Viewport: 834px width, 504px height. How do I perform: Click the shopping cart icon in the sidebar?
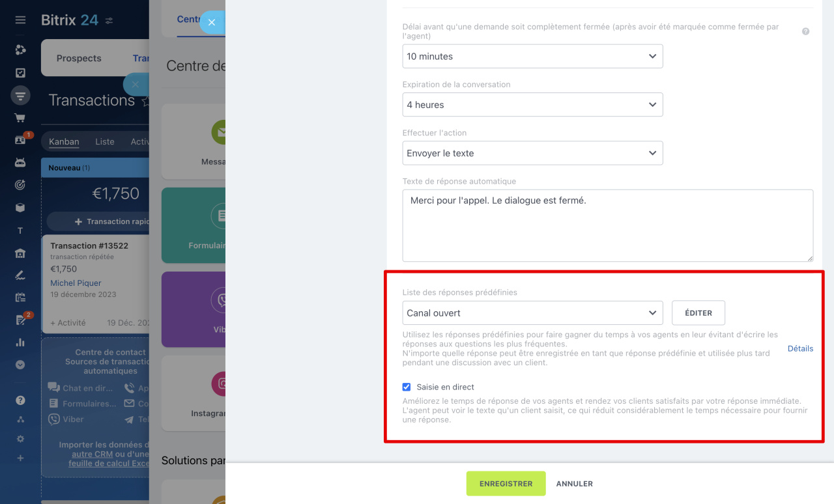[20, 118]
